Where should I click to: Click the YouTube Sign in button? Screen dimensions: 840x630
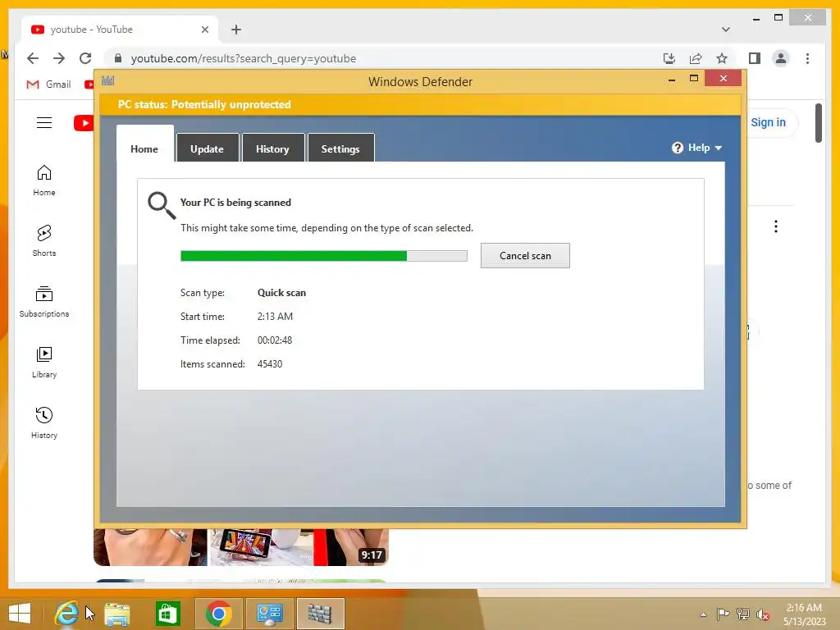[768, 122]
